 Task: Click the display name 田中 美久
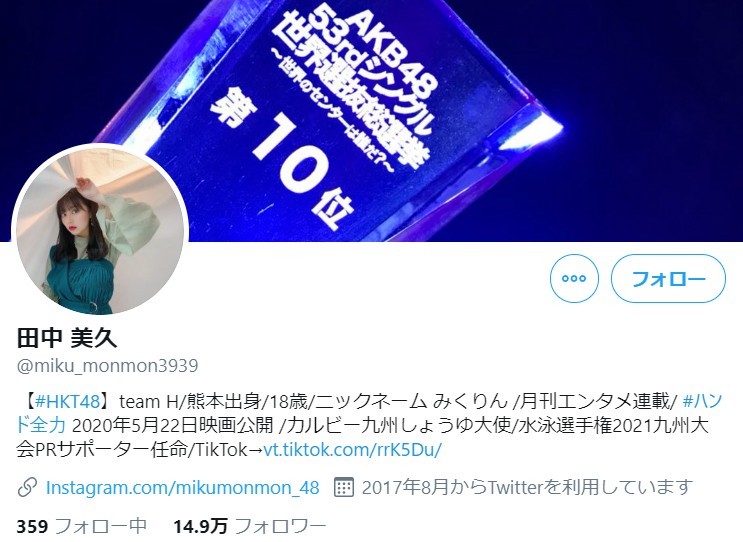67,338
